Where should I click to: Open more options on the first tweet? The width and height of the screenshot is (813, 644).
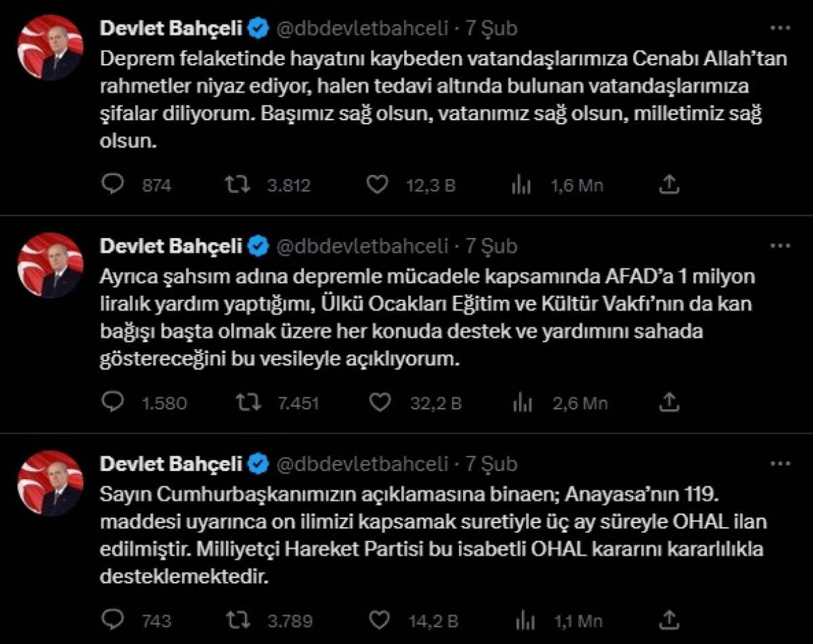(781, 28)
